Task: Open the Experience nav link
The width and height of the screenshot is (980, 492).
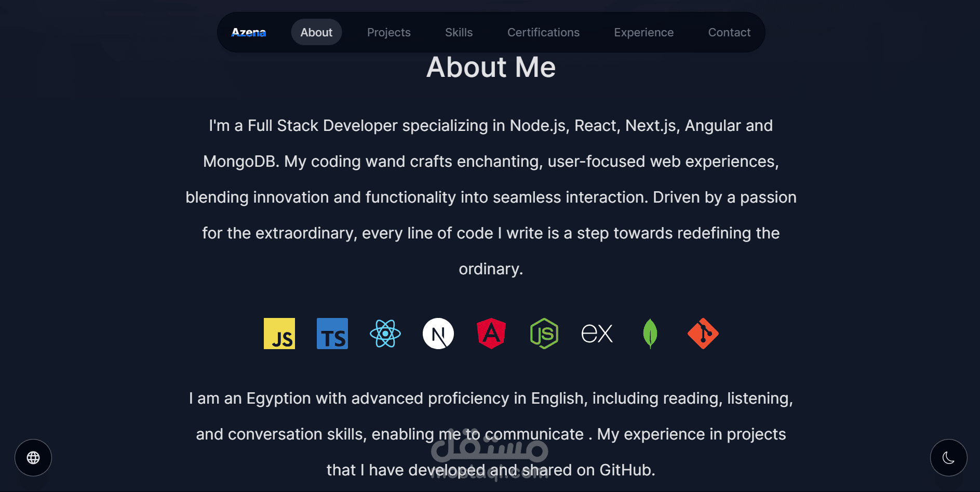Action: [x=644, y=32]
